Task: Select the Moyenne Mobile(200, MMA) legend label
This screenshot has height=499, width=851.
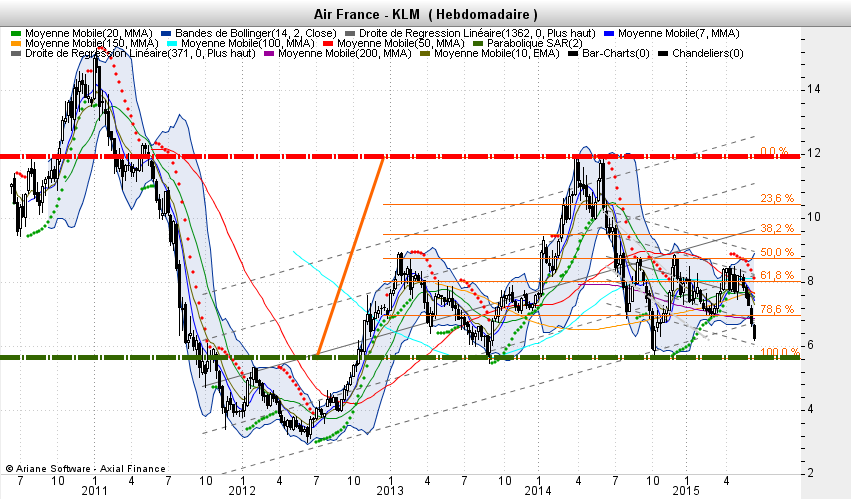Action: coord(345,53)
